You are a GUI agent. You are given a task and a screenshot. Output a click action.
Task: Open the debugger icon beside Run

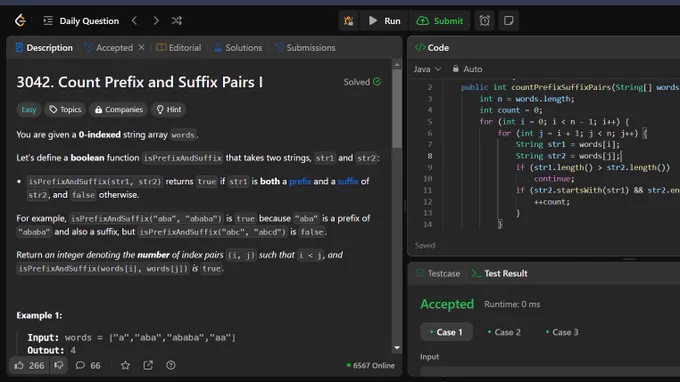point(348,21)
